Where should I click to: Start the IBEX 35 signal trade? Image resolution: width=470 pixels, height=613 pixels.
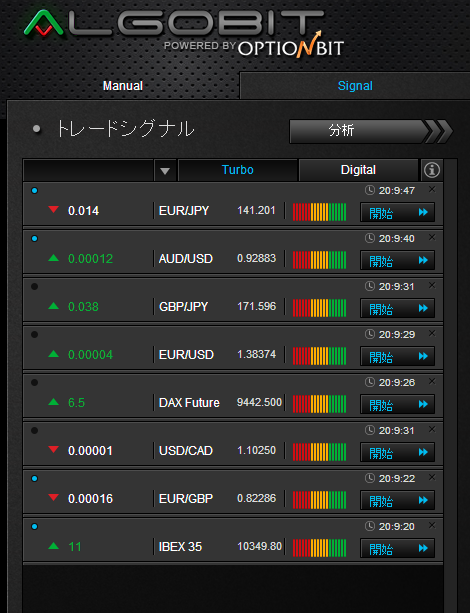(x=397, y=548)
